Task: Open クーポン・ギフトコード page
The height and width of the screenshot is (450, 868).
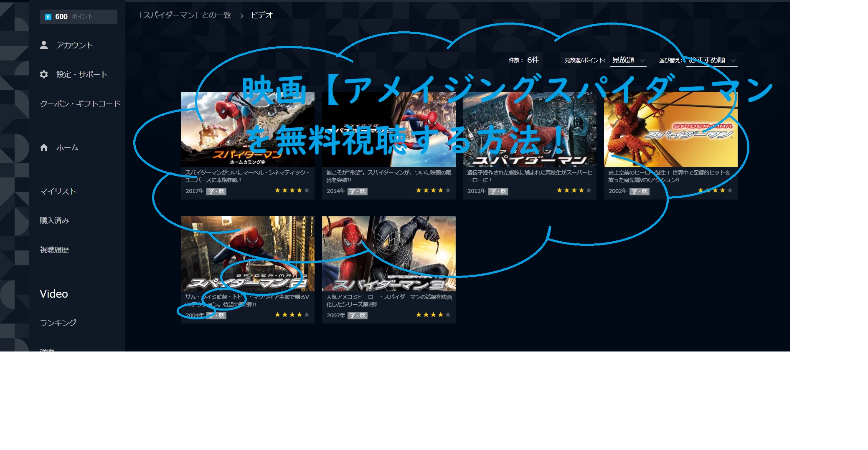Action: click(80, 104)
